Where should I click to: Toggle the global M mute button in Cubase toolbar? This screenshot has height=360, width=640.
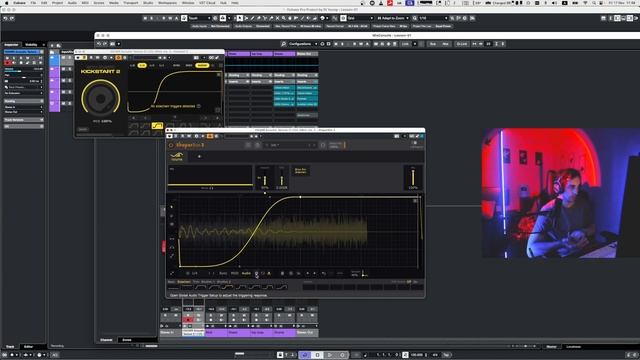coord(145,18)
